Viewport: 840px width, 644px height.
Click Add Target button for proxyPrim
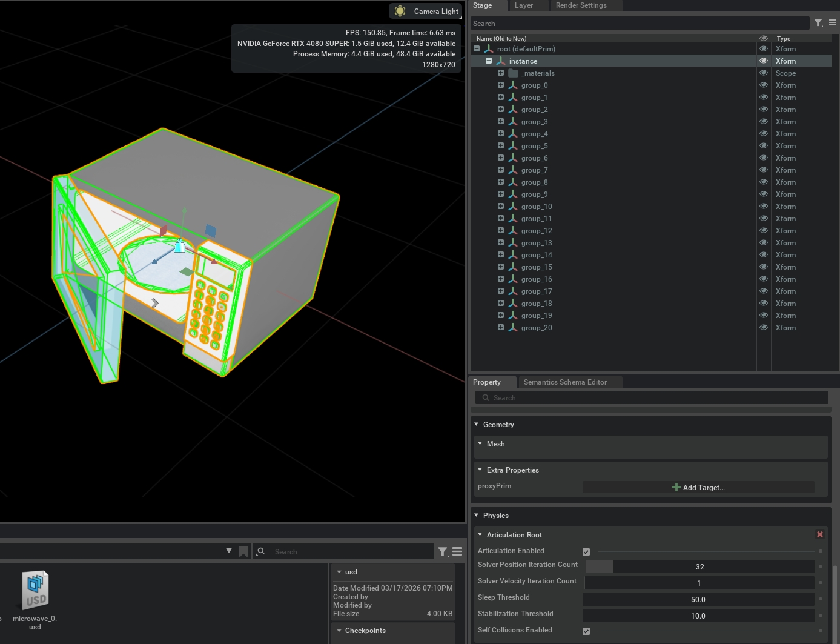[698, 488]
